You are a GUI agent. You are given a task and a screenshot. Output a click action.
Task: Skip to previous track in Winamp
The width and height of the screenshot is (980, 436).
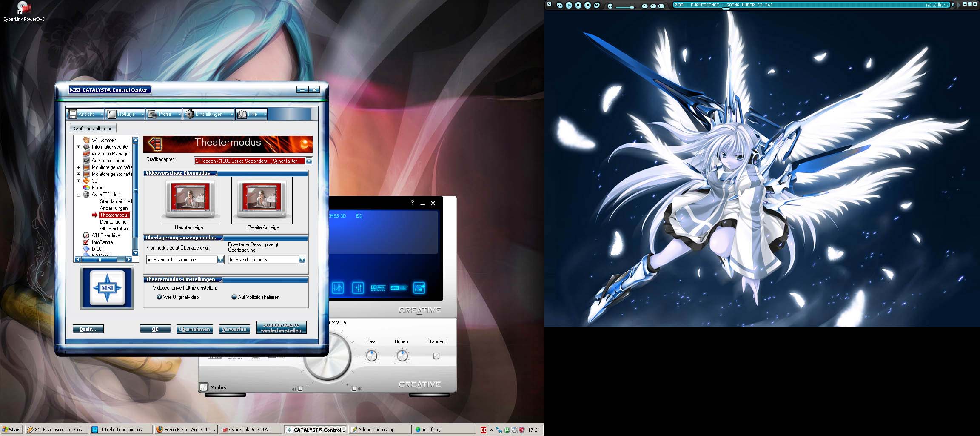[559, 5]
